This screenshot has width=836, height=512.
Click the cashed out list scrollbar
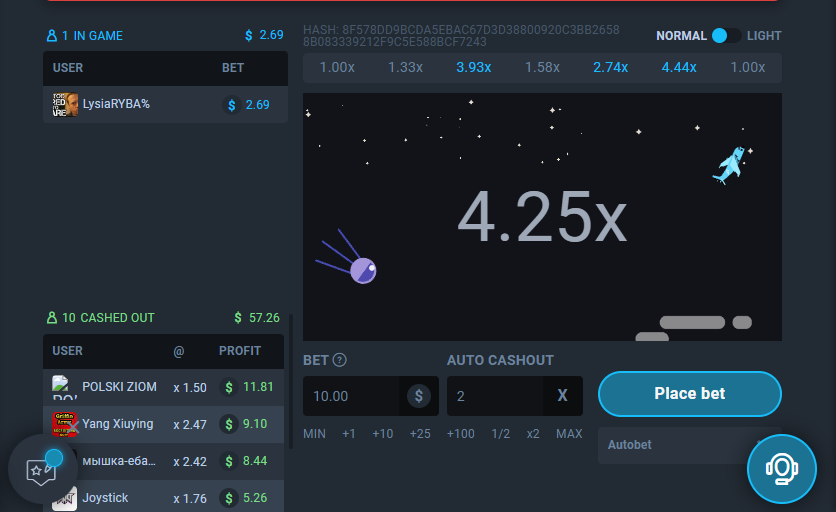[x=291, y=381]
